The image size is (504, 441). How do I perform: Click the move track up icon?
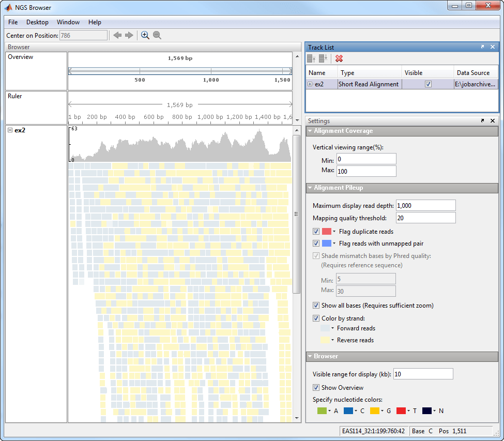pyautogui.click(x=311, y=58)
